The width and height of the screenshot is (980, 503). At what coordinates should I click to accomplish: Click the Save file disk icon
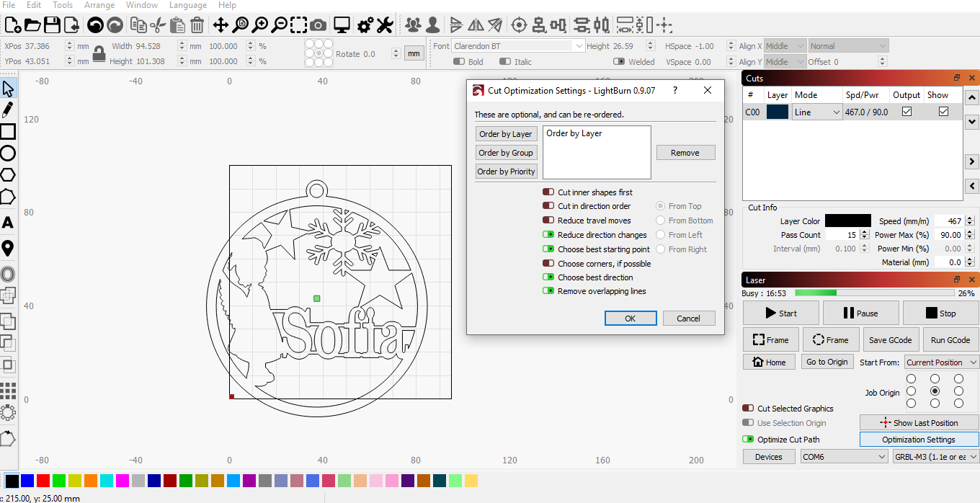point(52,26)
